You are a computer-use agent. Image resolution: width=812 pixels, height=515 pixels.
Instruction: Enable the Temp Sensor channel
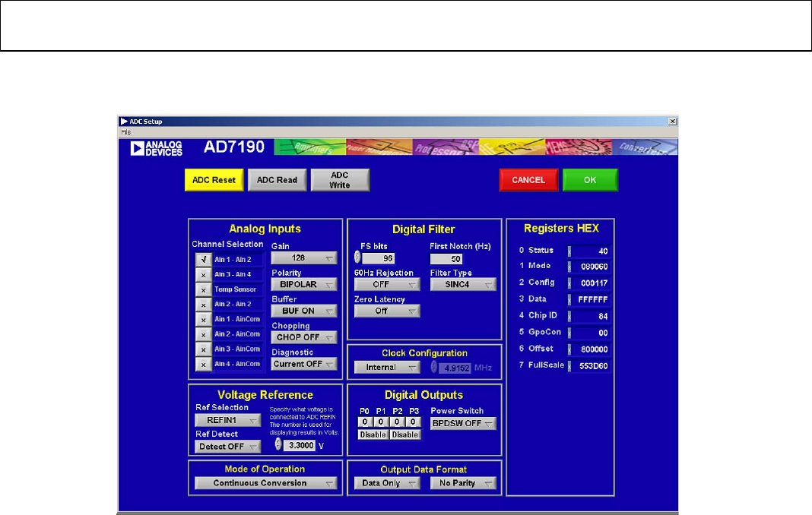pos(204,289)
